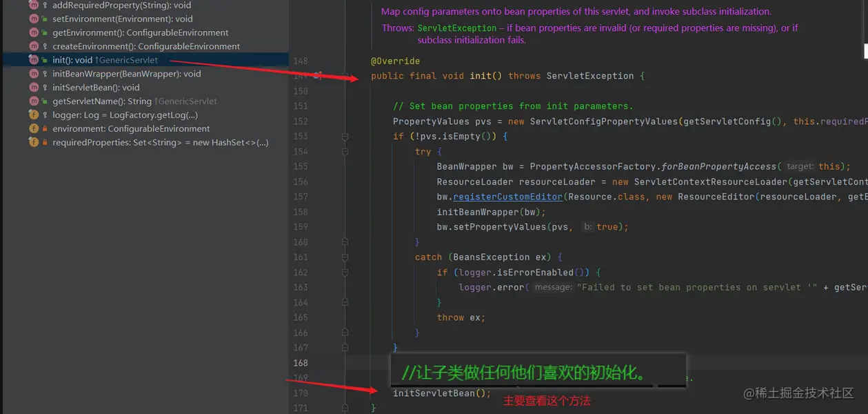The image size is (868, 414).
Task: Select 'initServletBean(): void' in the structure list
Action: [x=96, y=88]
